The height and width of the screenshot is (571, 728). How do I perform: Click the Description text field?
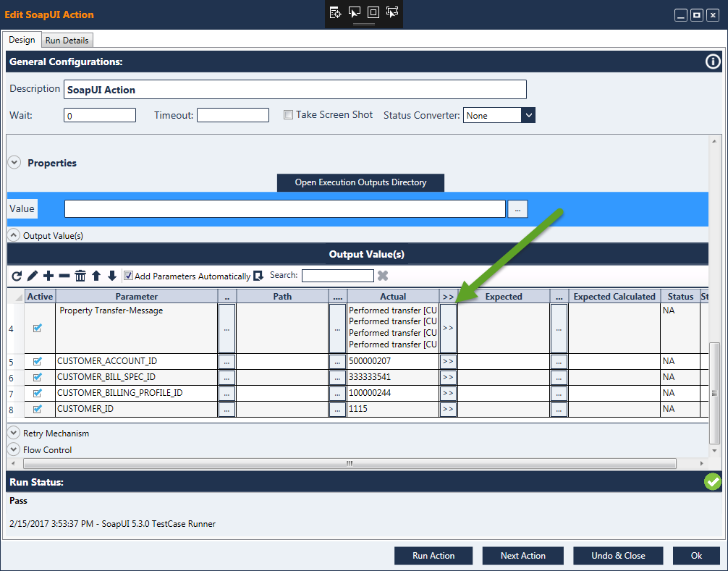(295, 90)
